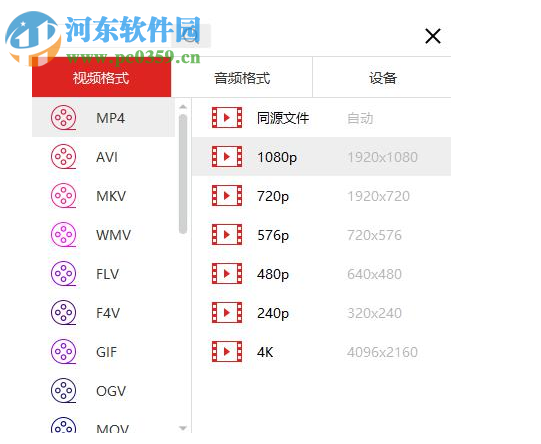Image resolution: width=541 pixels, height=444 pixels.
Task: Pick the 240p preset label
Action: pyautogui.click(x=273, y=313)
